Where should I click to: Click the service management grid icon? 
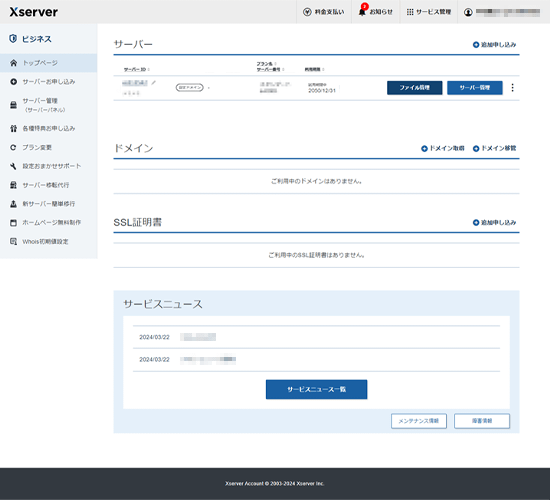tap(410, 12)
